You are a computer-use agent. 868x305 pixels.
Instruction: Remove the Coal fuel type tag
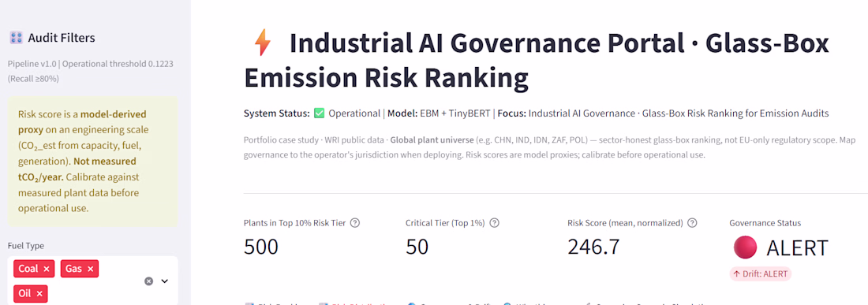[47, 269]
